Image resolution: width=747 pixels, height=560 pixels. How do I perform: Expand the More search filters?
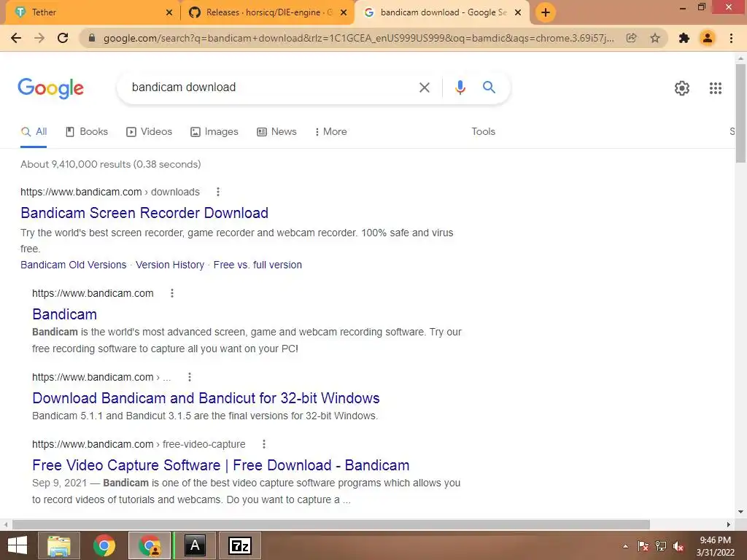[330, 132]
